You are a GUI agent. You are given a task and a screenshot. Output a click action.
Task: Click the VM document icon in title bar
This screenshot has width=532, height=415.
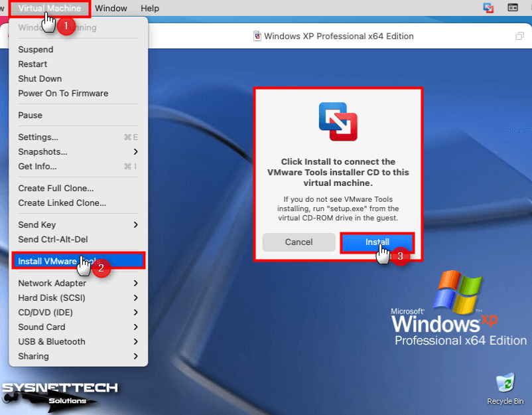point(257,36)
